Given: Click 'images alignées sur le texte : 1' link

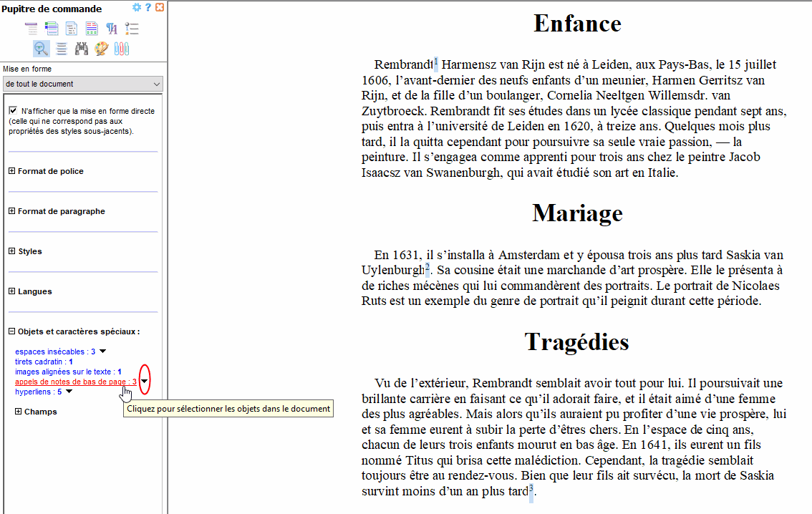Looking at the screenshot, I should (x=68, y=372).
